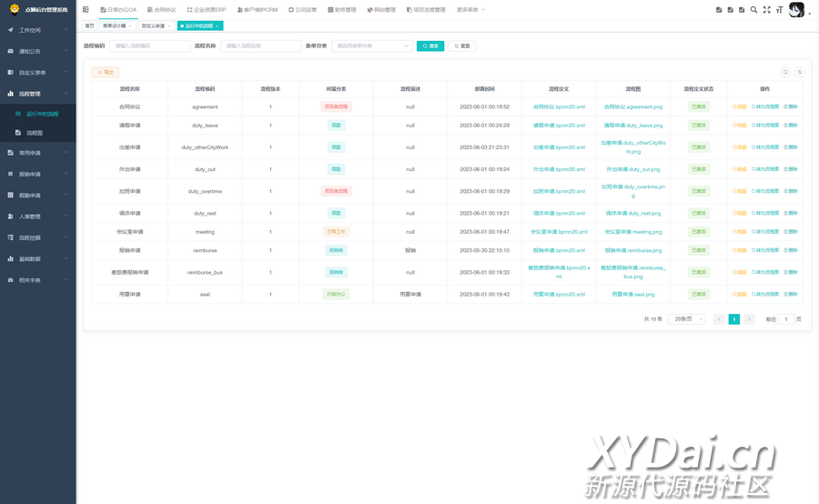The width and height of the screenshot is (819, 504).
Task: Switch to the 表单设计器 tab
Action: pos(114,26)
